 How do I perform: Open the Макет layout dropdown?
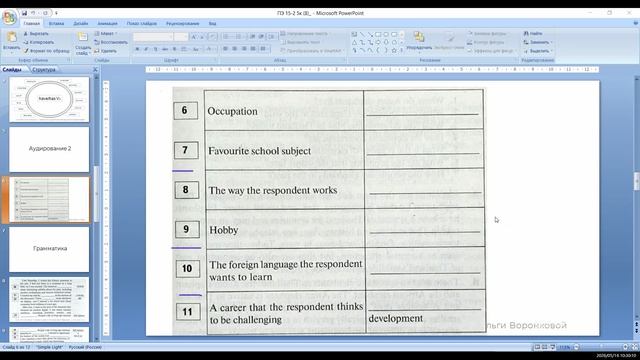106,33
